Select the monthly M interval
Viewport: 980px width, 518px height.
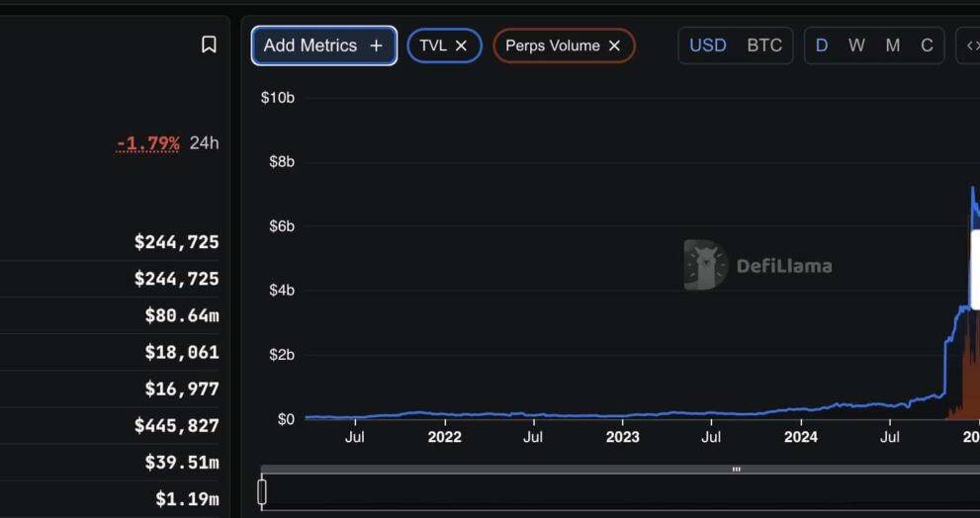point(892,45)
